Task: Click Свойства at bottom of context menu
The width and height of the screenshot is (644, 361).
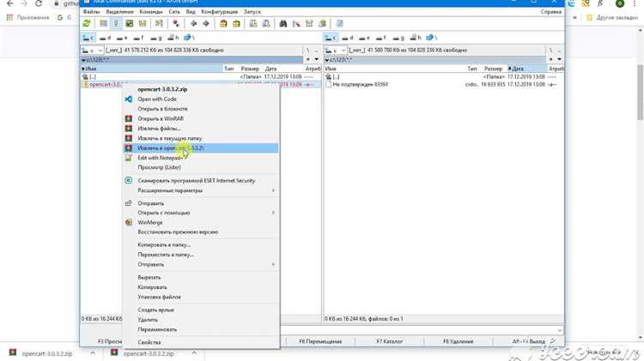Action: 149,342
